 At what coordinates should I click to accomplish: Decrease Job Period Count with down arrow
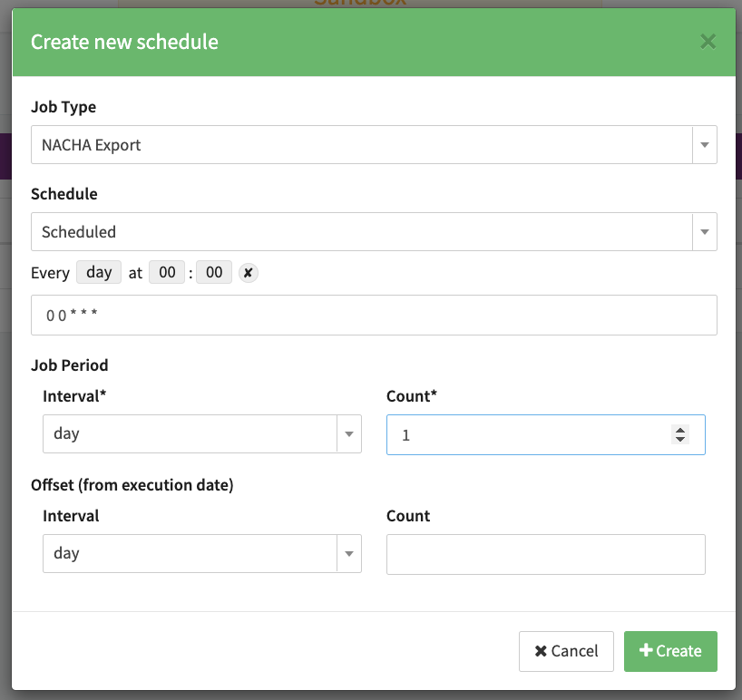click(x=680, y=440)
